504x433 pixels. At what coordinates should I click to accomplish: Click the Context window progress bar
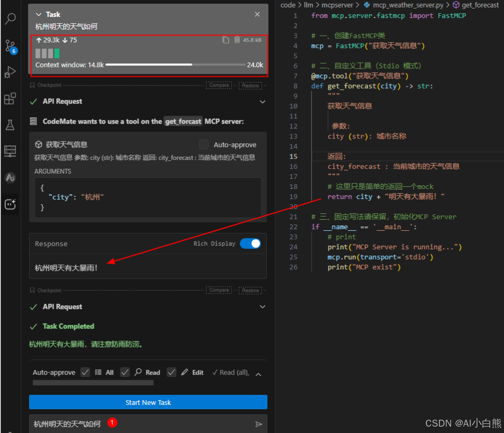coord(176,65)
